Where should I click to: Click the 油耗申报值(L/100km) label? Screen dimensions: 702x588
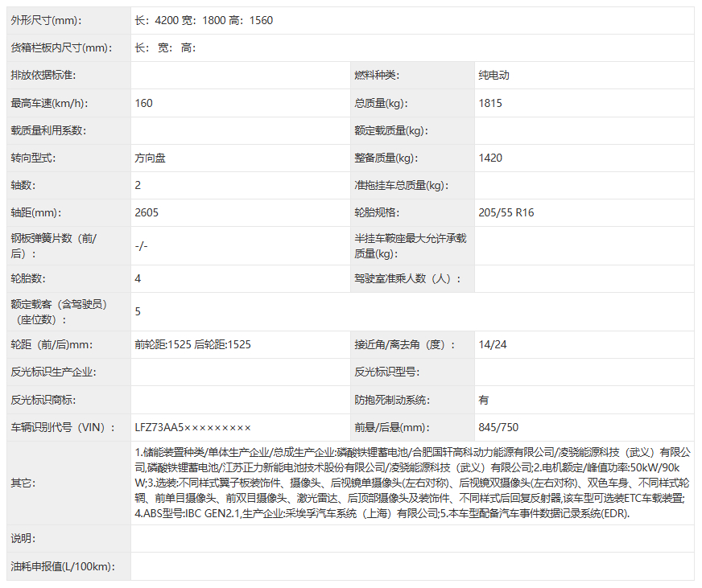tap(63, 566)
